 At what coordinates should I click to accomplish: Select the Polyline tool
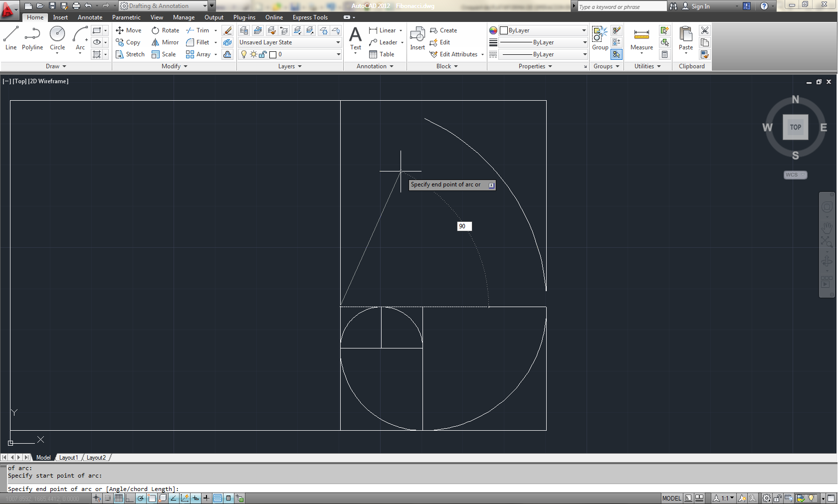(x=32, y=38)
